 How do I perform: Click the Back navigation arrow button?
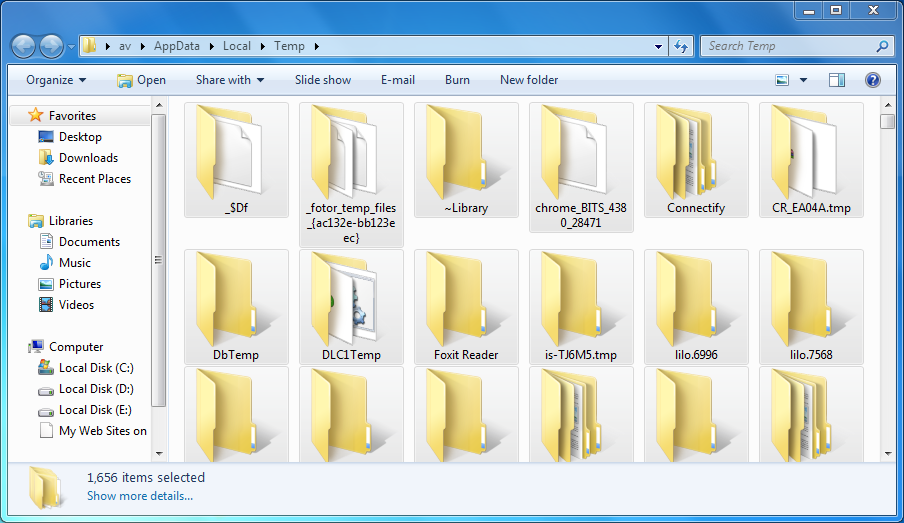24,46
